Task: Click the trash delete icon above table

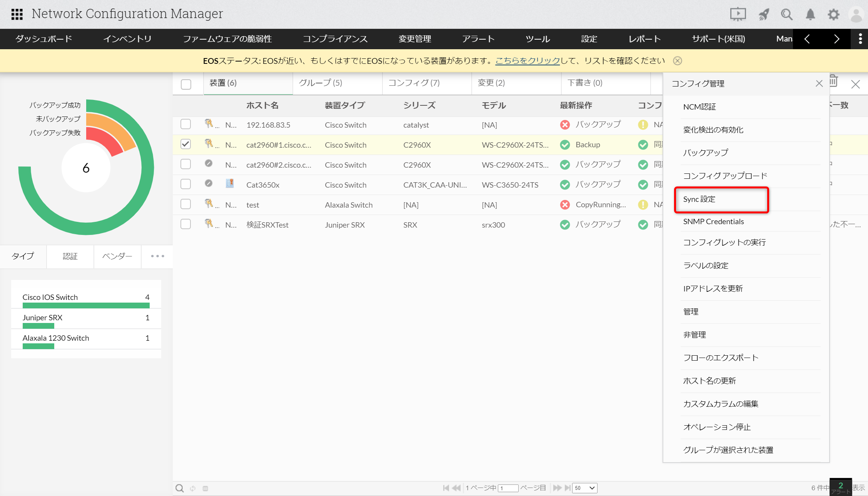Action: pos(833,81)
